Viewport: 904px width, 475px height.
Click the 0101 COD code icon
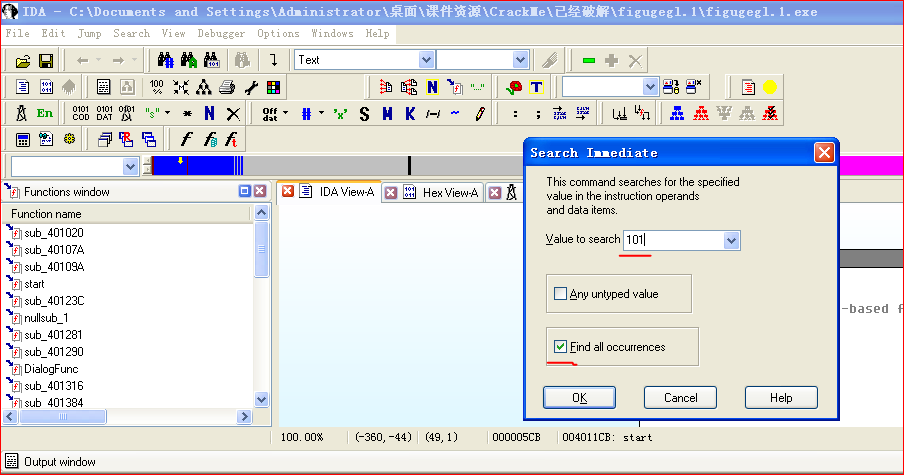click(x=81, y=113)
